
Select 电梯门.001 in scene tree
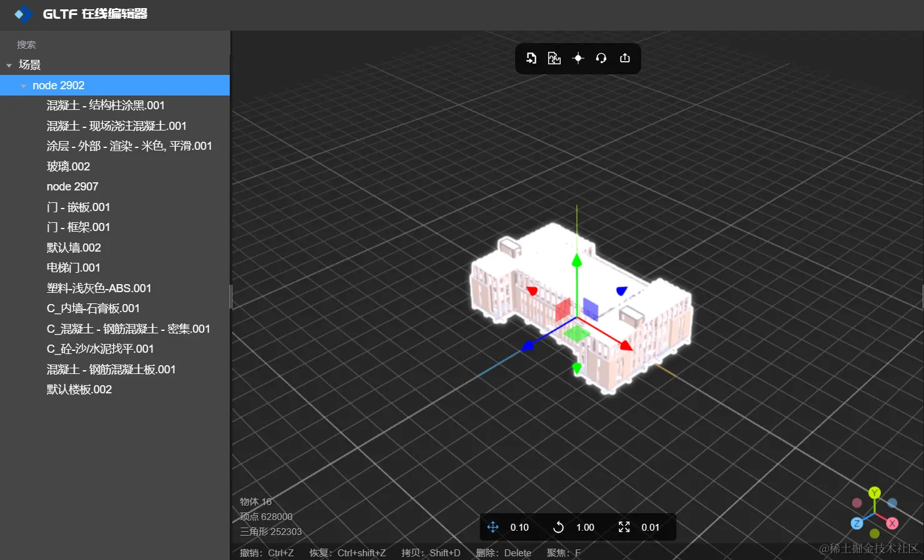tap(115, 268)
